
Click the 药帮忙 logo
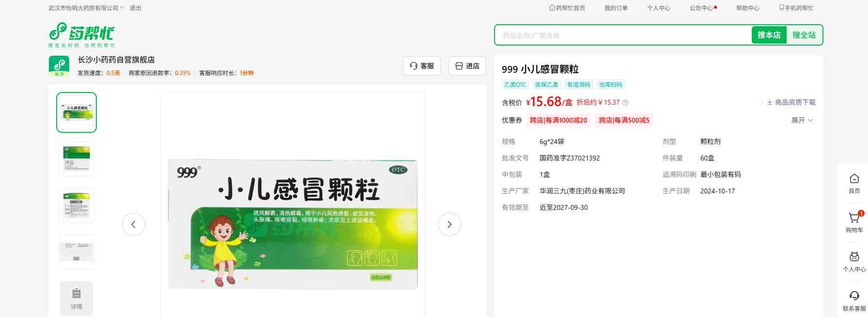pyautogui.click(x=81, y=34)
